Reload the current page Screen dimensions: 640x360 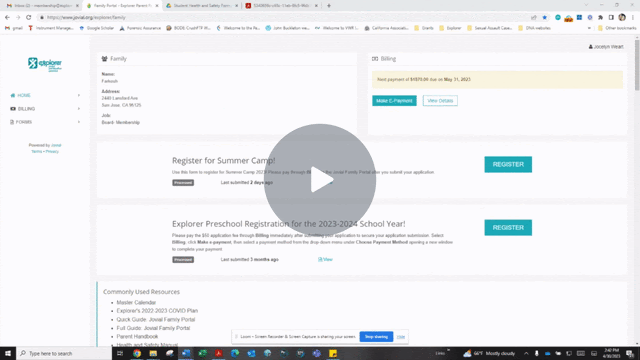pos(29,18)
